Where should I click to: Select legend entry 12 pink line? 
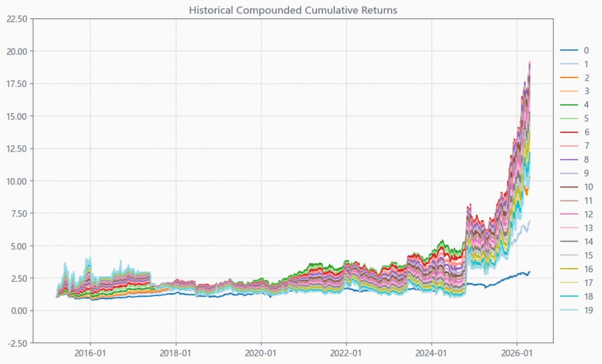click(569, 214)
